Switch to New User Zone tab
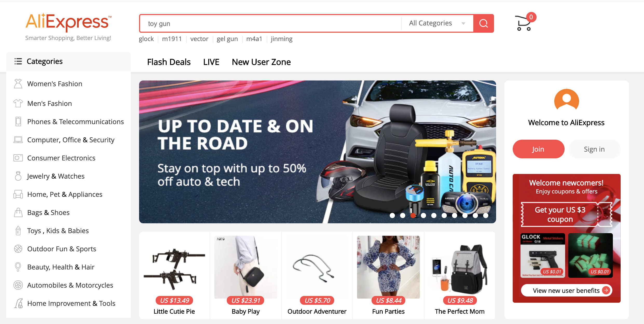 [x=261, y=62]
